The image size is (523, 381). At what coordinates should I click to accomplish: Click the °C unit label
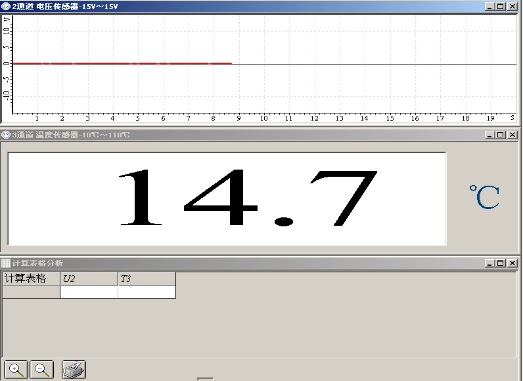[x=484, y=197]
